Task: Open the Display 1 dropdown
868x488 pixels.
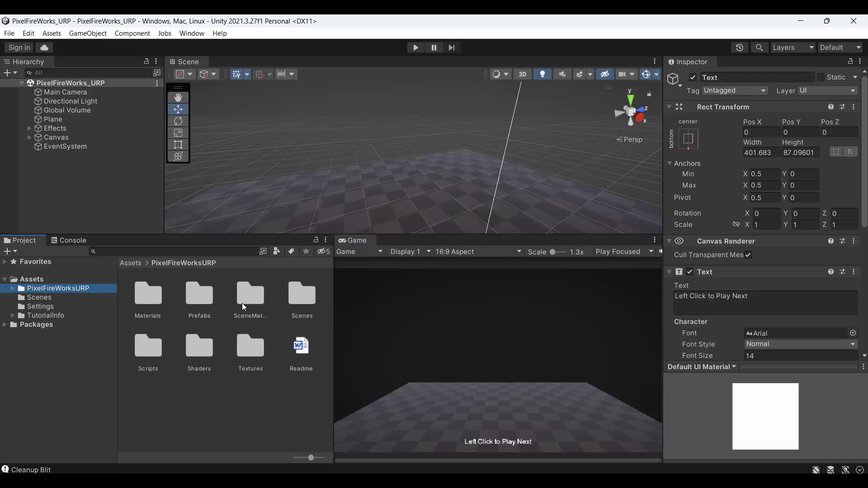Action: 410,252
